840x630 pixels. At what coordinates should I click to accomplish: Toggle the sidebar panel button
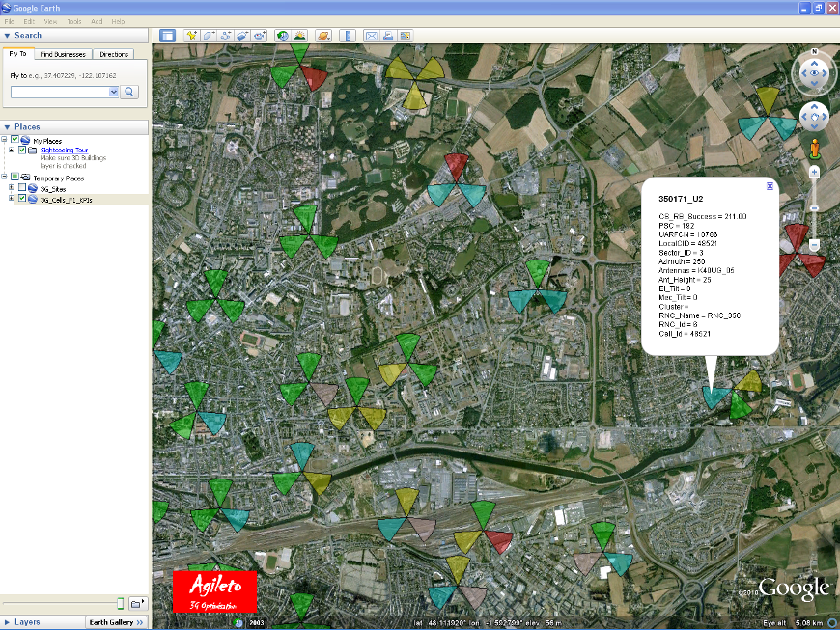(x=167, y=36)
